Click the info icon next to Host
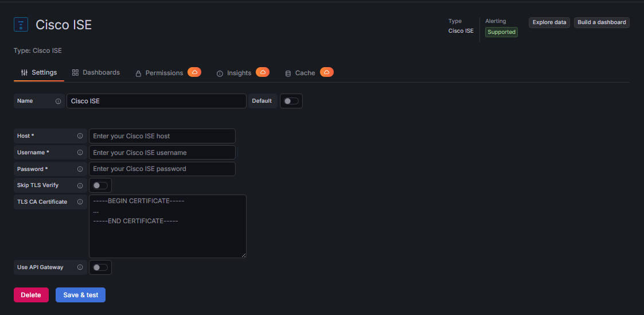 click(x=80, y=136)
